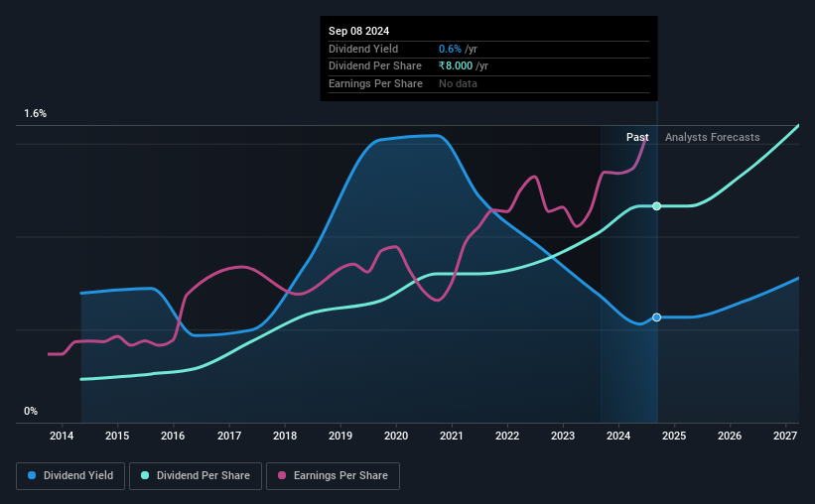Click the 2014 x-axis label
Image resolution: width=815 pixels, height=504 pixels.
coord(62,436)
